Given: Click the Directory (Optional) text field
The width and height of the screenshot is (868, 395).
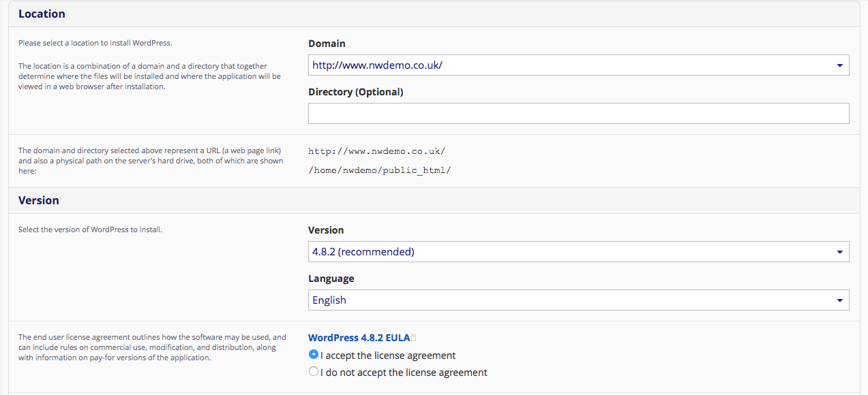Looking at the screenshot, I should coord(578,114).
